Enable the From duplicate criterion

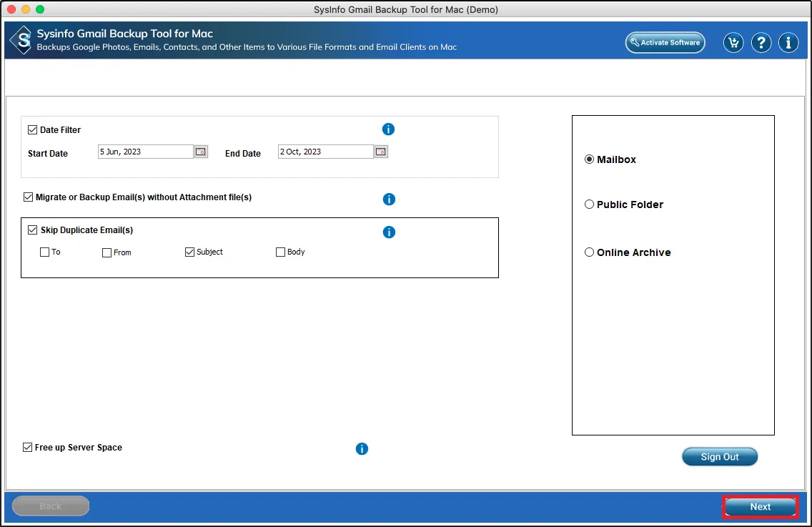[x=107, y=252]
